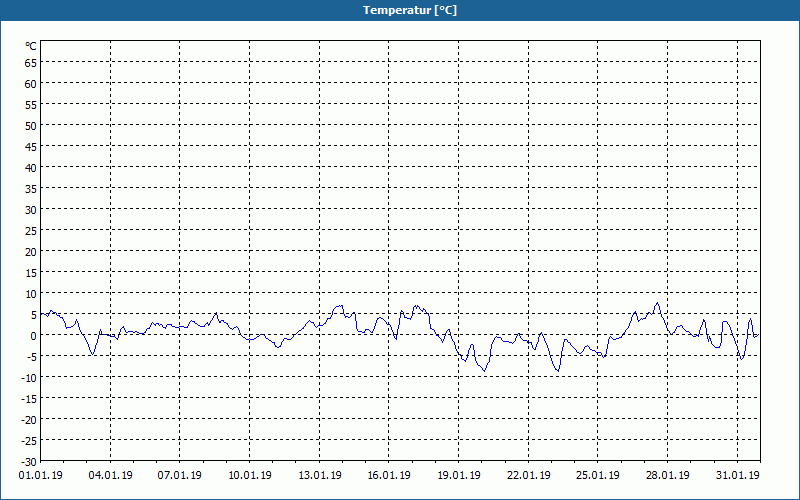Click the °C unit label on axis
Viewport: 800px width, 500px height.
[x=31, y=46]
